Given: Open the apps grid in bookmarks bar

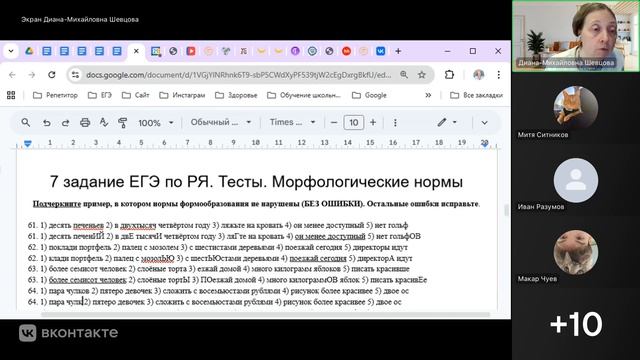Looking at the screenshot, I should point(11,95).
